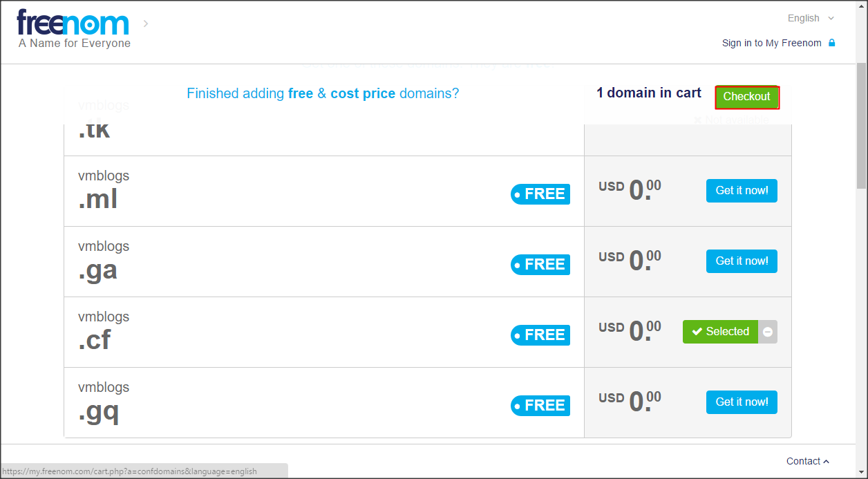Click the "1 domain in cart" label
868x479 pixels.
point(649,93)
